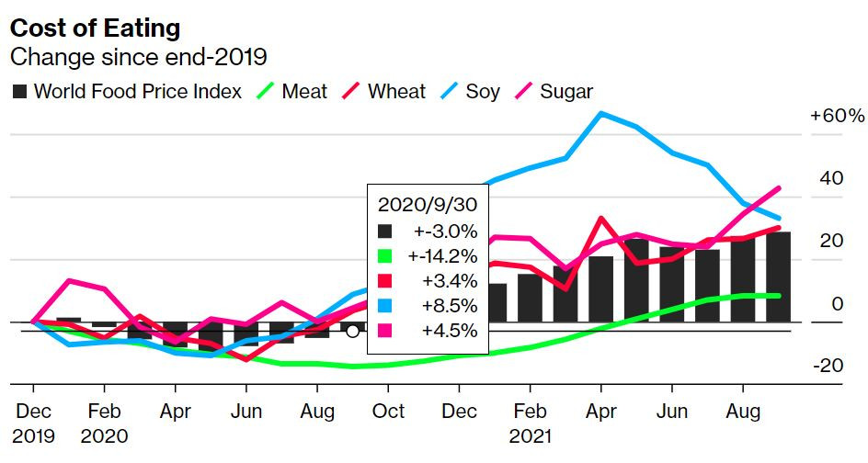
Task: Click the Cost of Eating chart title
Action: pos(96,28)
